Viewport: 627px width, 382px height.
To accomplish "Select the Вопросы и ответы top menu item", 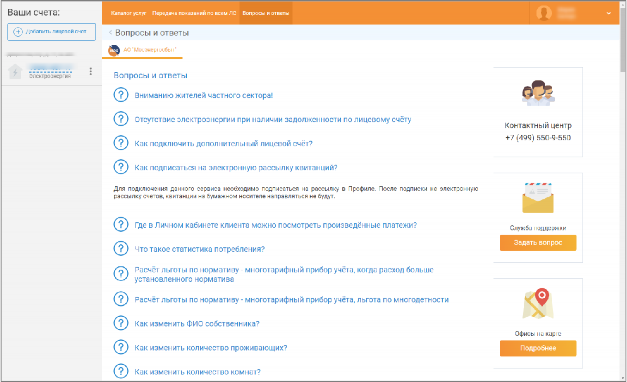I will pyautogui.click(x=266, y=13).
